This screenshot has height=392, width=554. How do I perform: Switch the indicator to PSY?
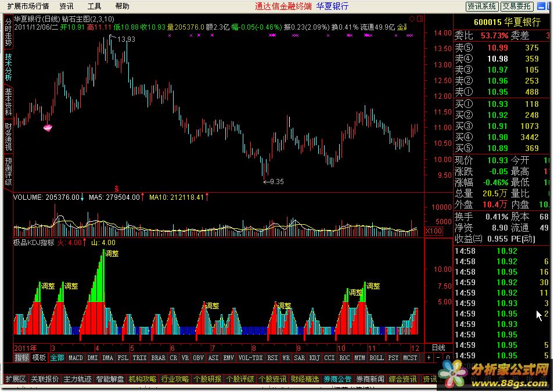pos(393,358)
